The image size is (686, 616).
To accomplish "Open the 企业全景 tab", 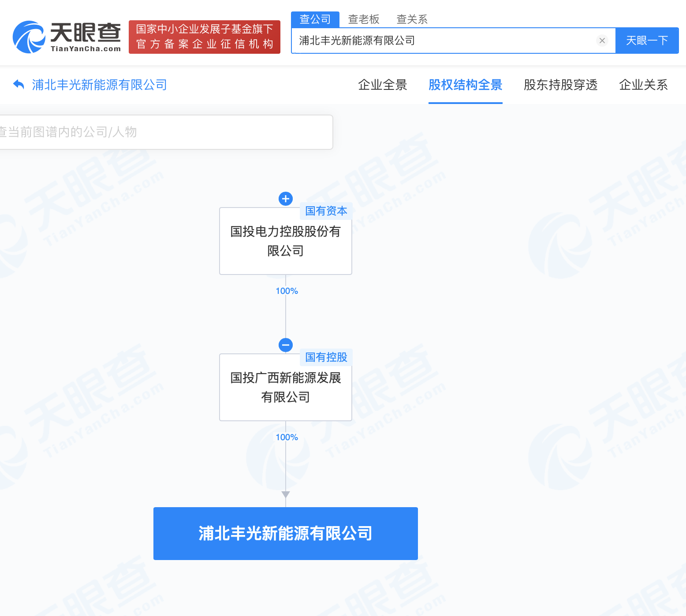I will point(383,85).
